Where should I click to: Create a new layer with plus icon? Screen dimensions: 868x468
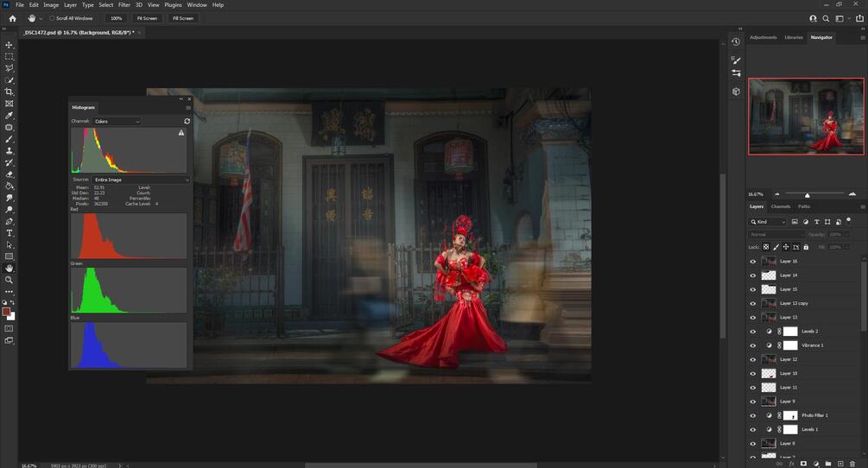click(x=840, y=464)
